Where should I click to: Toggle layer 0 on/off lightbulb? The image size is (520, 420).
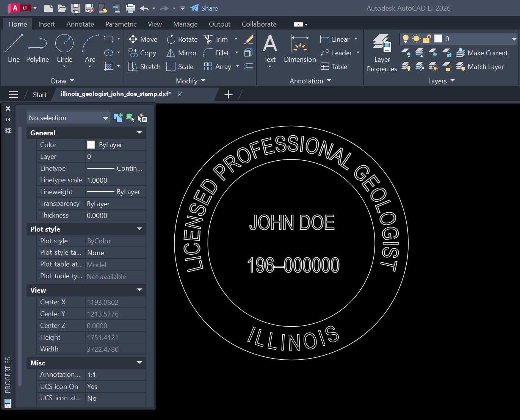pyautogui.click(x=406, y=39)
